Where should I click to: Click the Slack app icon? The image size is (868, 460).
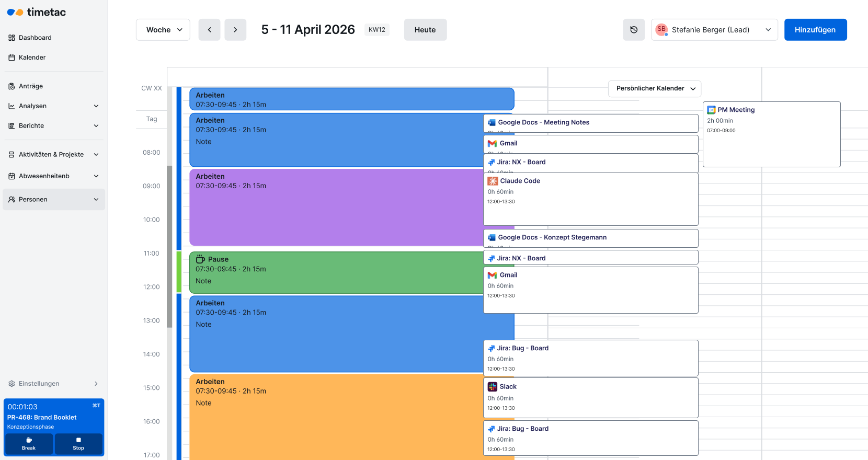point(493,387)
